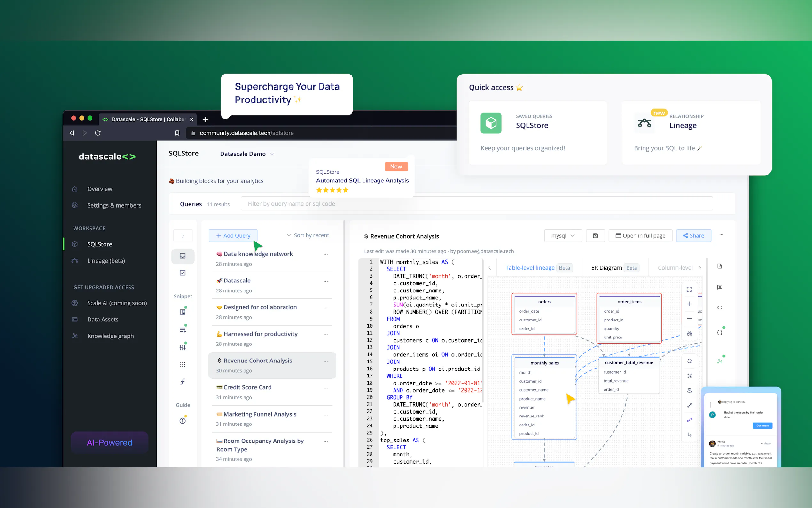Click the code brackets icon on right rail
Image resolution: width=812 pixels, height=508 pixels.
[719, 308]
